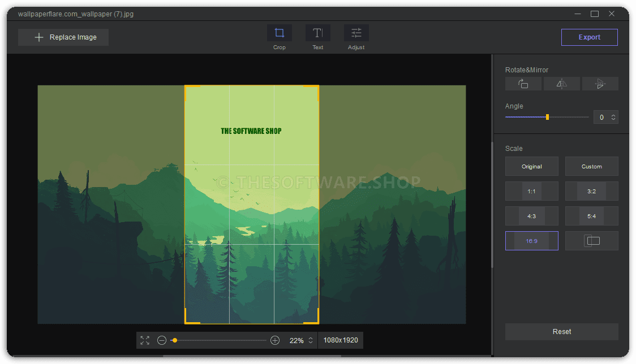Image resolution: width=636 pixels, height=364 pixels.
Task: Click Replace Image button
Action: coord(63,37)
